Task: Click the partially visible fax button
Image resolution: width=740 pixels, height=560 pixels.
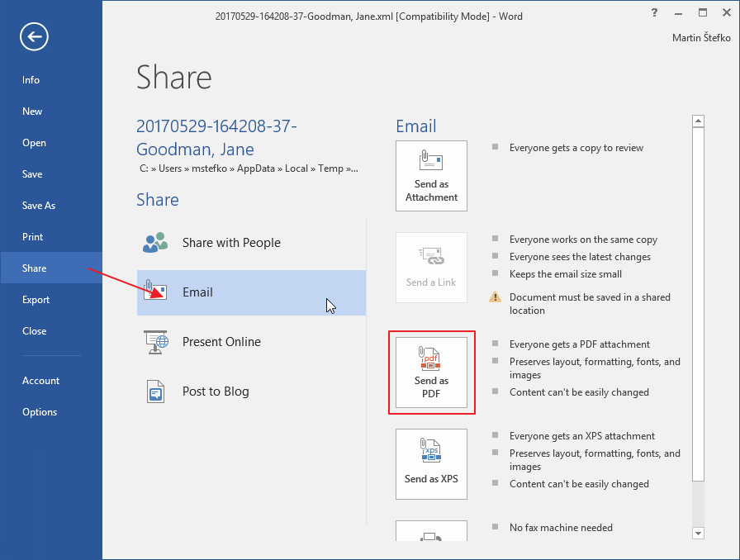Action: (x=431, y=531)
